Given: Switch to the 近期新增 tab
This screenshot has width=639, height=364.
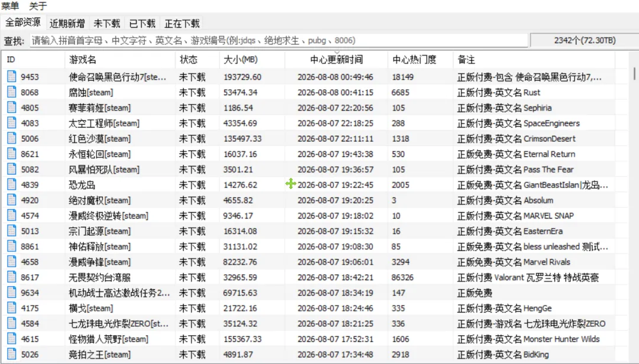Looking at the screenshot, I should [x=67, y=24].
